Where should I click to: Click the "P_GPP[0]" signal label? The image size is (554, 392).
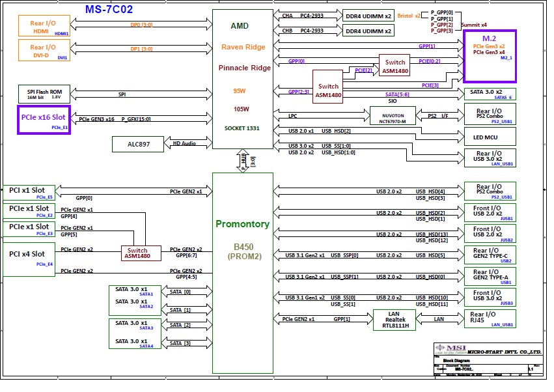441,12
